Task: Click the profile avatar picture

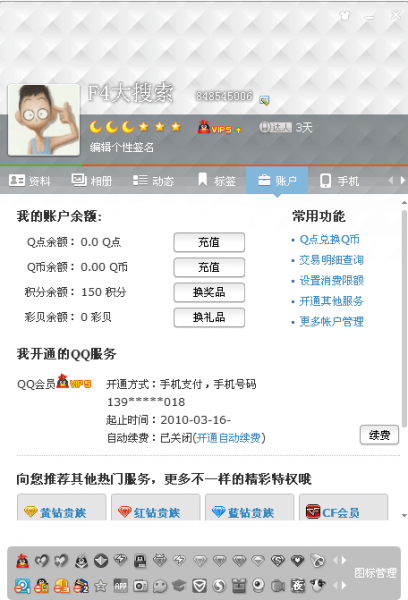Action: point(44,120)
